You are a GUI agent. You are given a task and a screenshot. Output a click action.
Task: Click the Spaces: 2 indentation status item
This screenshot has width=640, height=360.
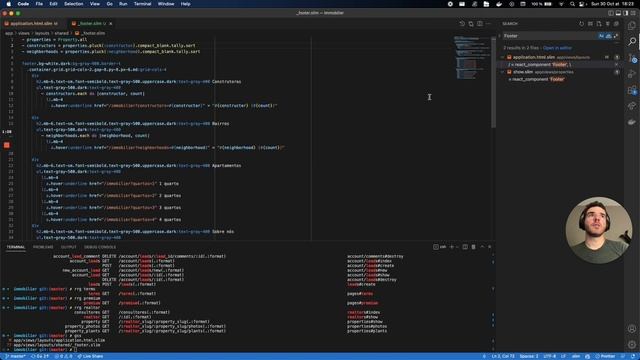[x=529, y=356]
